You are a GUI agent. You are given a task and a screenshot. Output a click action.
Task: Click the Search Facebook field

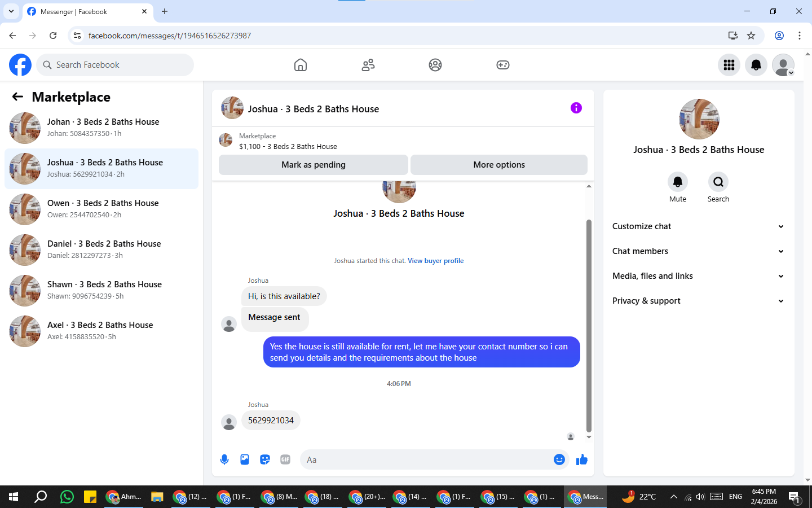(x=115, y=65)
